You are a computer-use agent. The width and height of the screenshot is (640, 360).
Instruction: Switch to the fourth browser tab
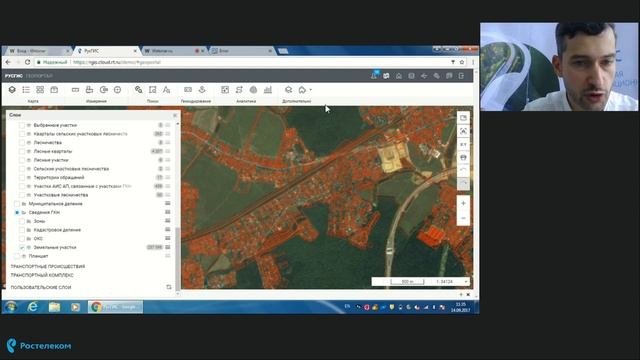[x=241, y=51]
